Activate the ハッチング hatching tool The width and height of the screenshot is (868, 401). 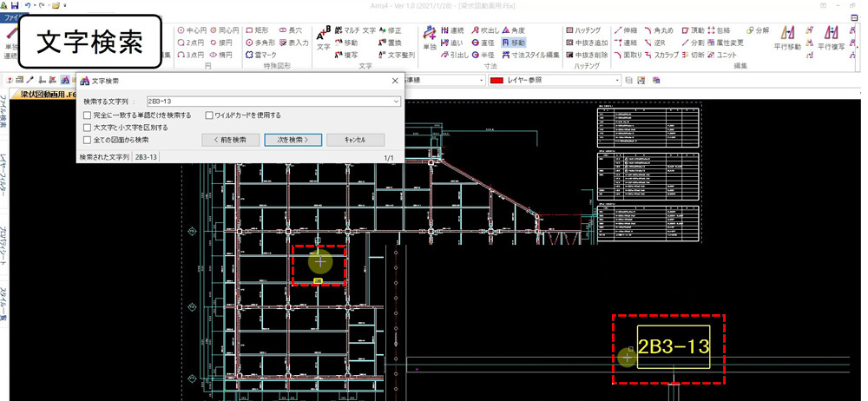coord(586,30)
